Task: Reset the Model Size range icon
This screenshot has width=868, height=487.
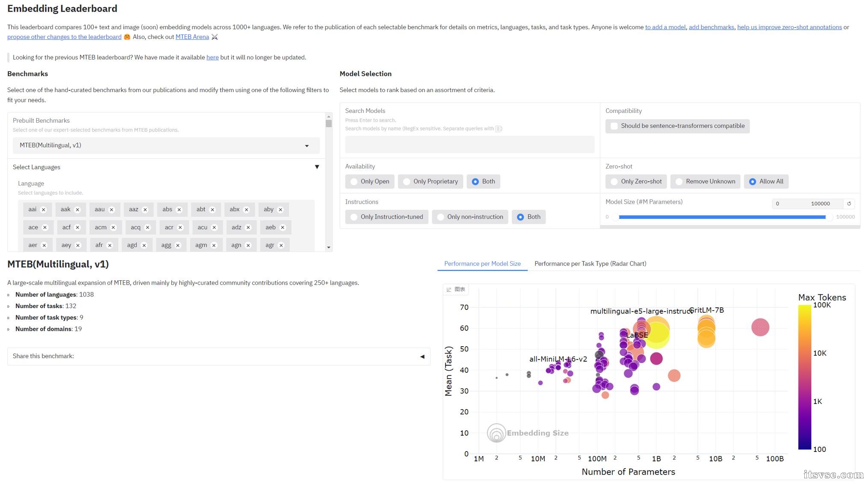Action: pyautogui.click(x=849, y=204)
